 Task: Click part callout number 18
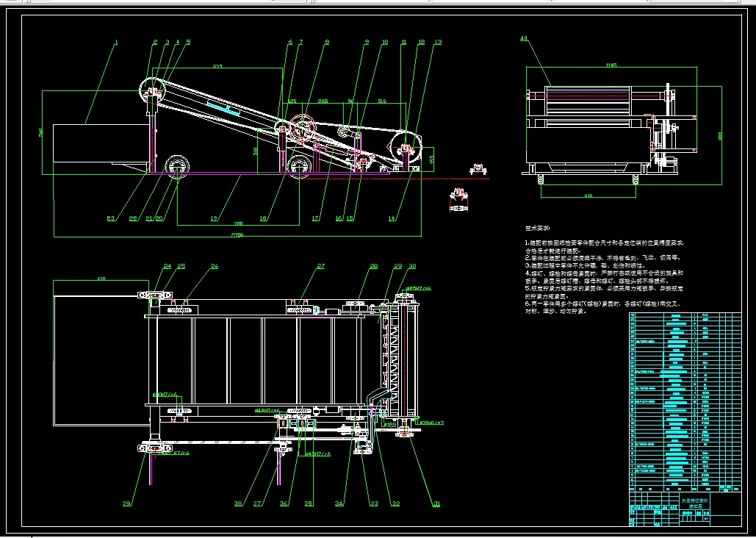pos(263,218)
